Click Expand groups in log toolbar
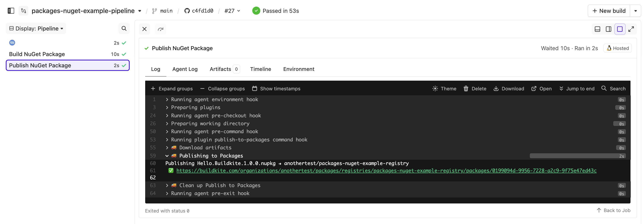The image size is (644, 224). pos(172,89)
